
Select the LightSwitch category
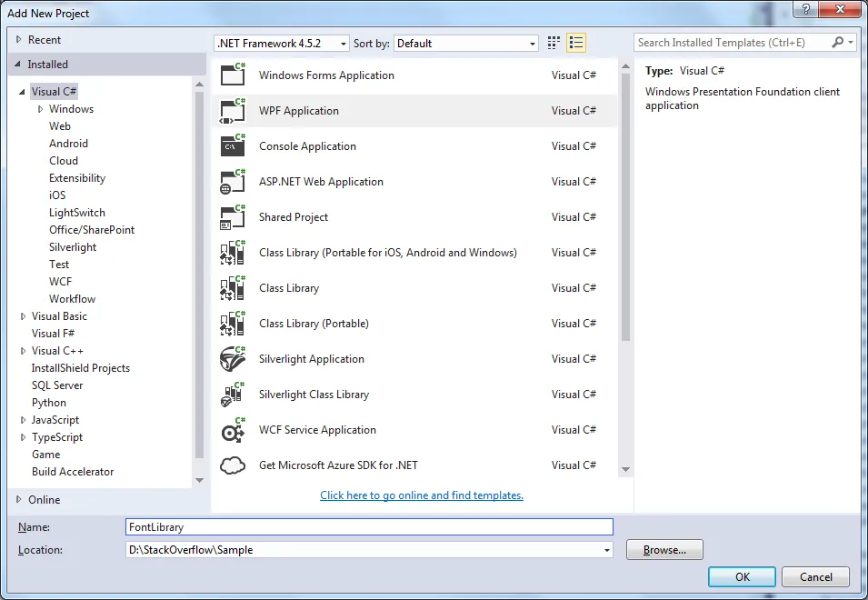coord(77,213)
